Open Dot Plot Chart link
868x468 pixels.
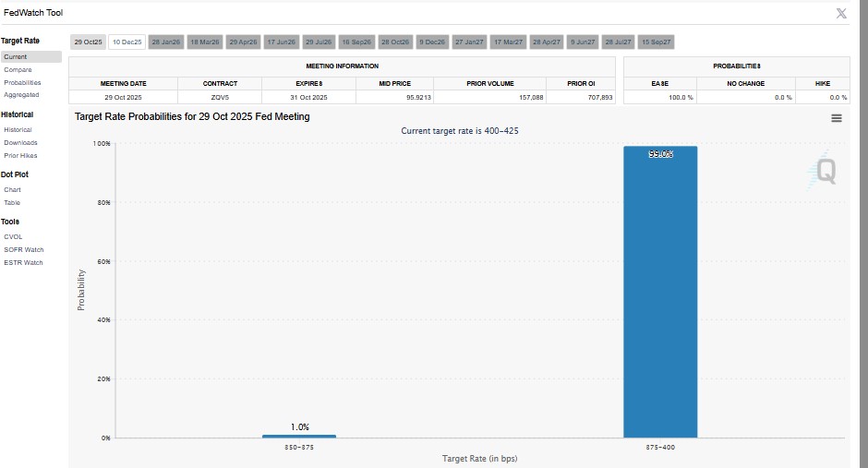tap(12, 189)
